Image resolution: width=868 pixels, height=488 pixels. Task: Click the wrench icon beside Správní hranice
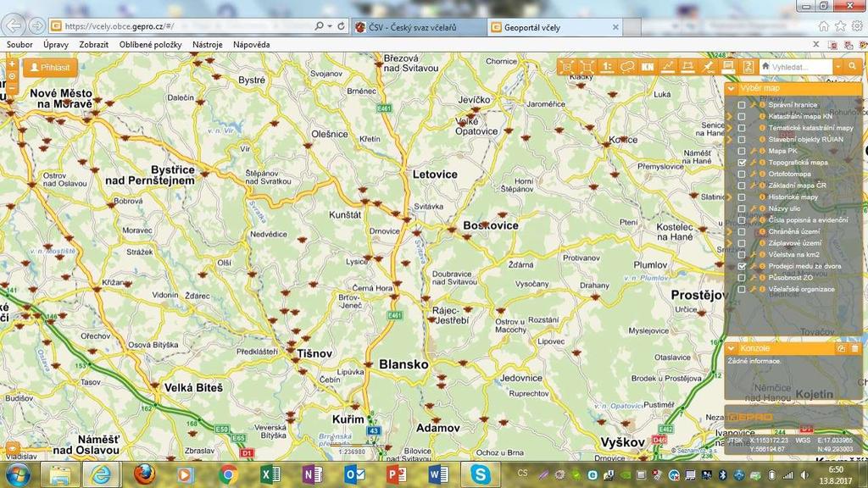(753, 104)
